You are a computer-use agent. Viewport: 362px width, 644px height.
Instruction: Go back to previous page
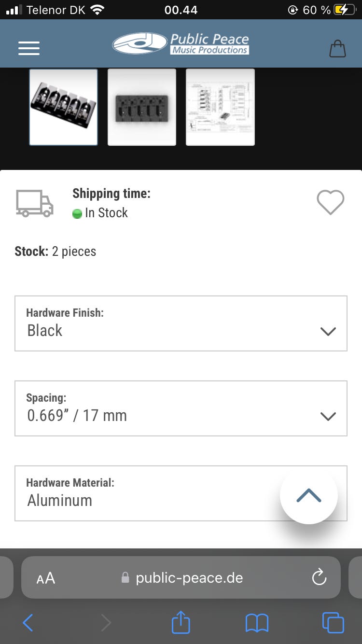28,623
